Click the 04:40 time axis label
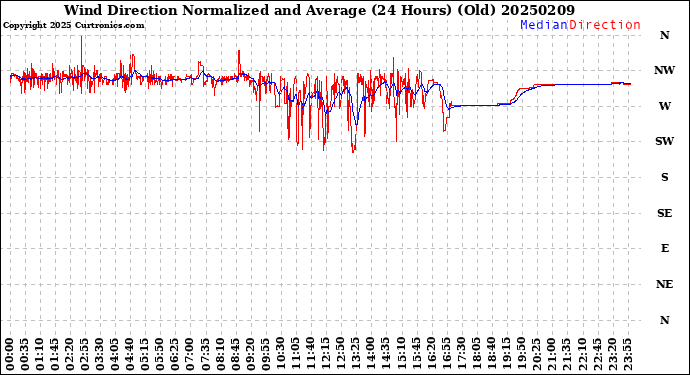Screen dimensions: 690x375 130,355
